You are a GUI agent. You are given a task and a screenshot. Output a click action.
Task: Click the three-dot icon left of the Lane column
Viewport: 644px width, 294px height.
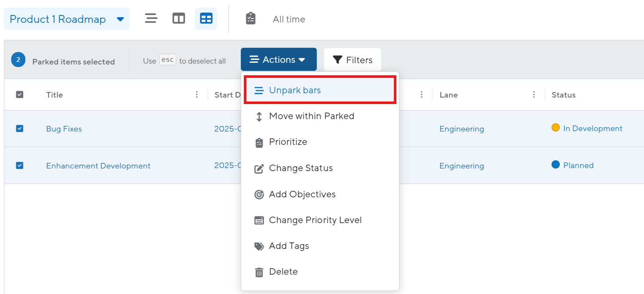point(421,95)
